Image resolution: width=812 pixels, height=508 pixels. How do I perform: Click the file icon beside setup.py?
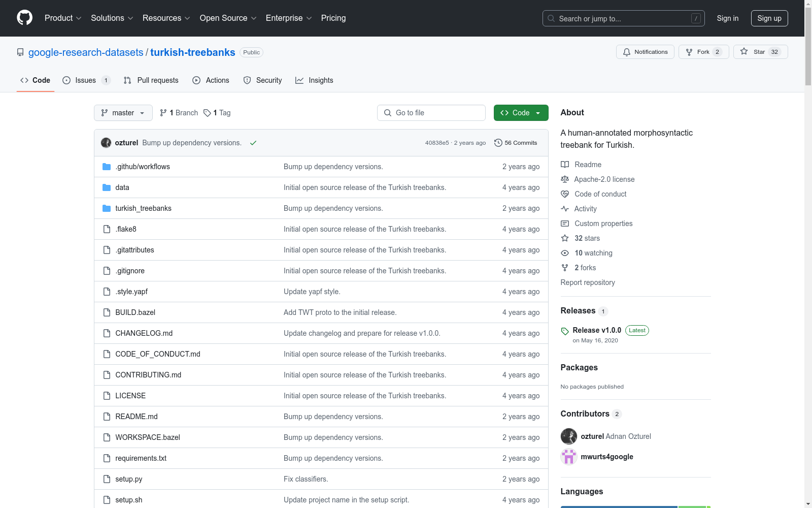(107, 479)
